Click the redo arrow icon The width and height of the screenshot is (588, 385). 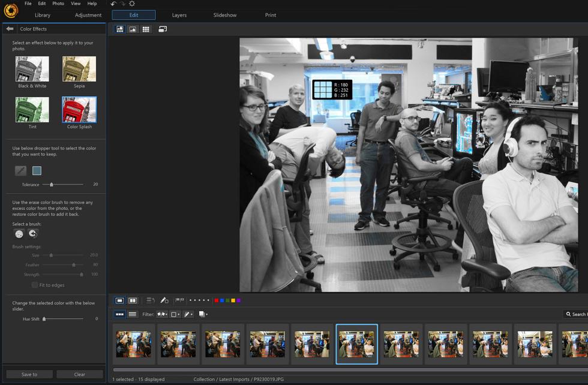click(x=122, y=4)
